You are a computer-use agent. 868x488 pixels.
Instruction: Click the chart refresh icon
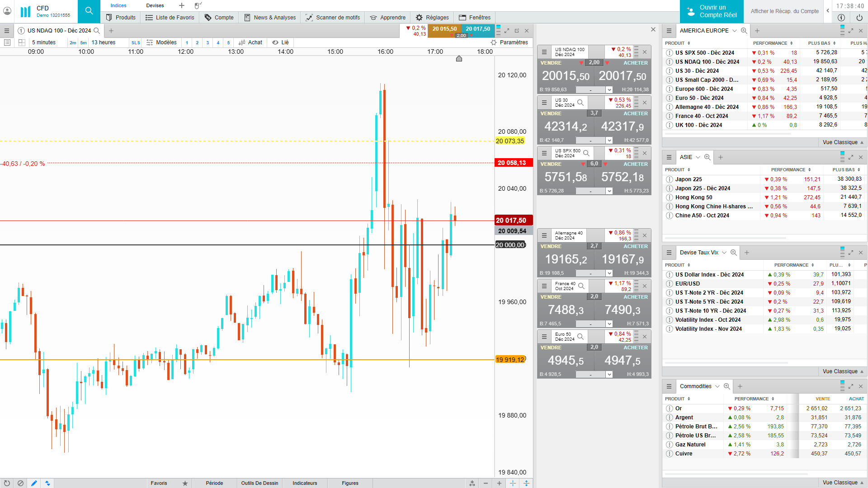(7, 483)
